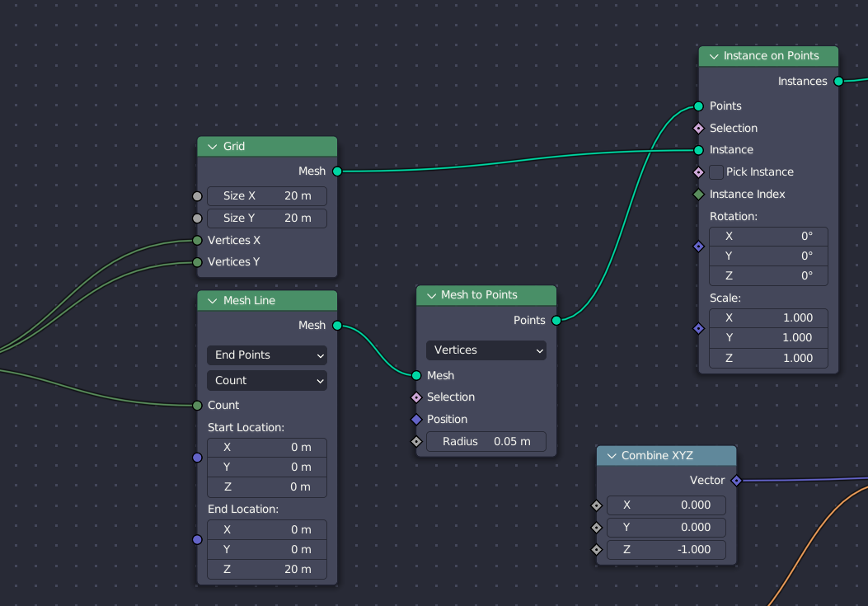868x606 pixels.
Task: Click the Grid node Mesh output socket
Action: point(337,171)
